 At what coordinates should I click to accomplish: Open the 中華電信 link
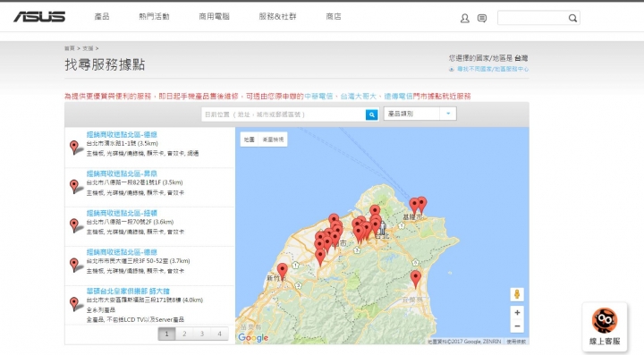coord(318,96)
